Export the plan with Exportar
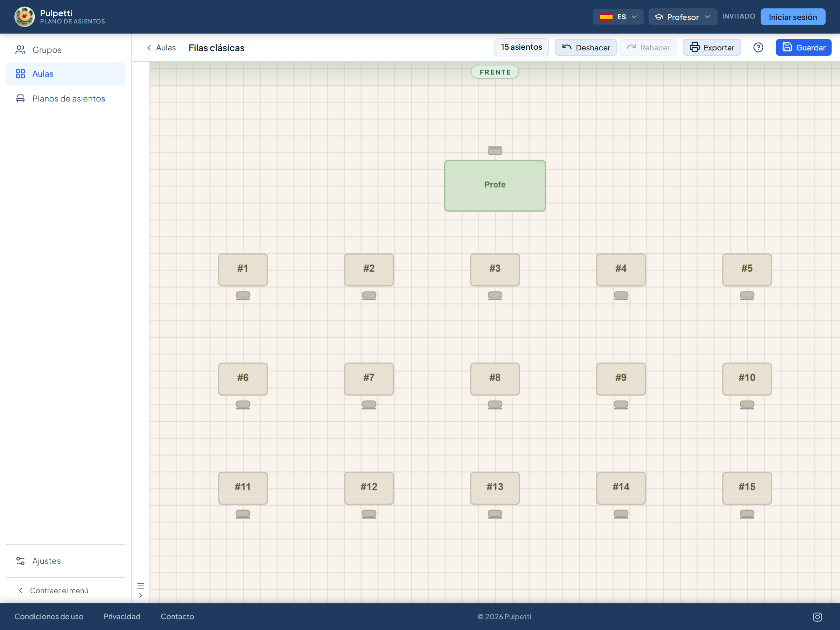This screenshot has height=630, width=840. [x=712, y=48]
